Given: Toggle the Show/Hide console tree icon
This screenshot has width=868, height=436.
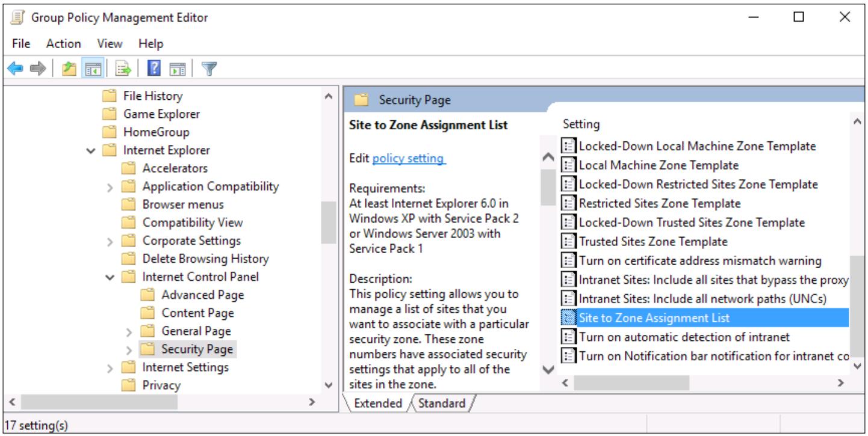Looking at the screenshot, I should tap(93, 69).
